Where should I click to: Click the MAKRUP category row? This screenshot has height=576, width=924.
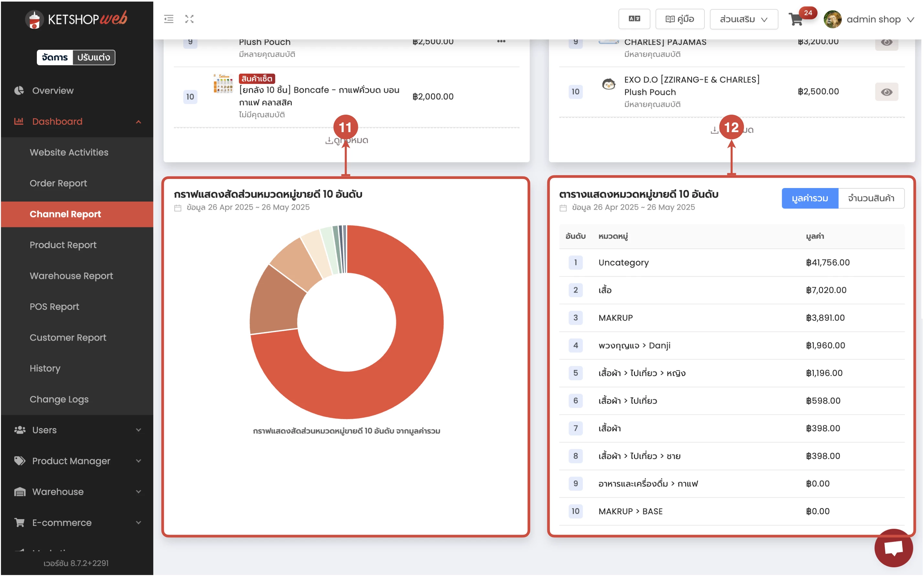click(732, 318)
